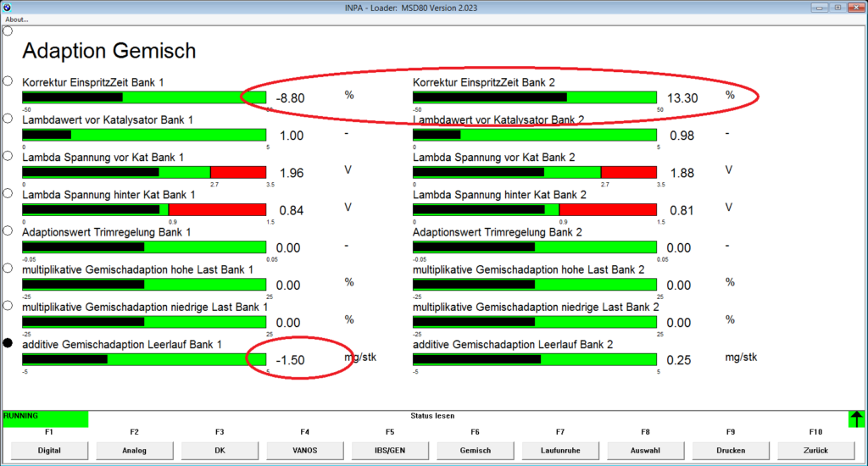Click the Gemisch button
Viewport: 868px width, 466px height.
coord(475,450)
